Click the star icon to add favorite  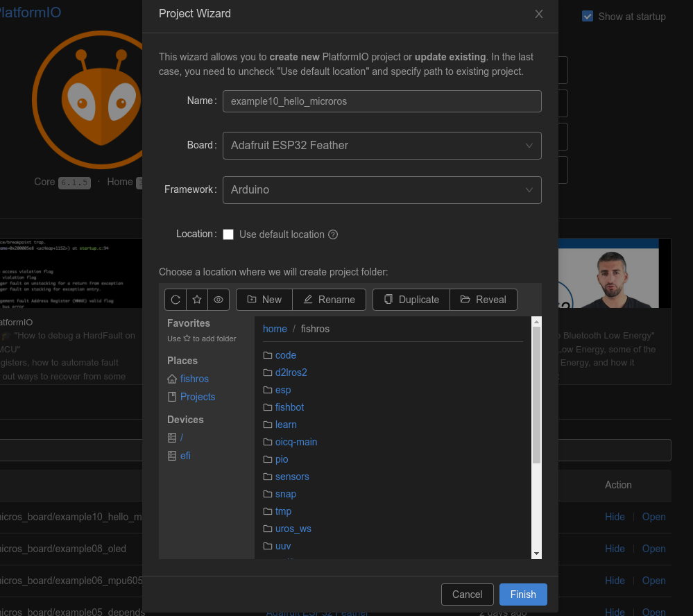[197, 300]
